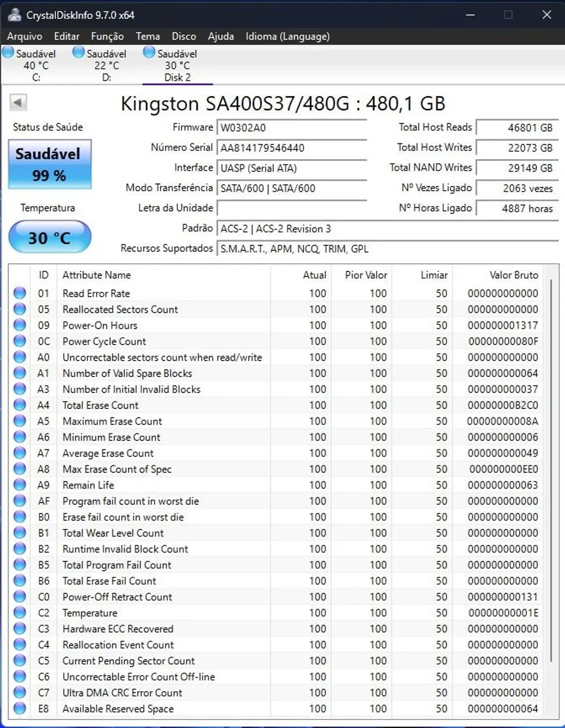
Task: Click status circle for Current Pending Sector Count
Action: [x=20, y=661]
